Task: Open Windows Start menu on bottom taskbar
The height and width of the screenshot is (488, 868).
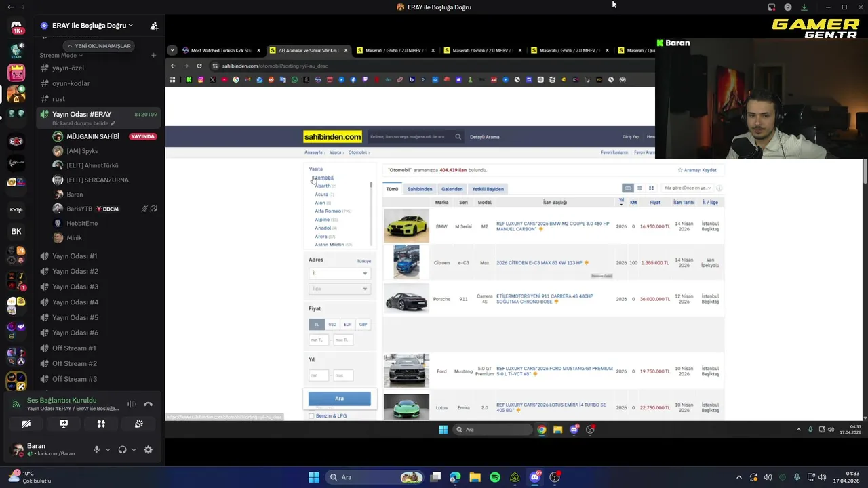Action: [x=314, y=477]
